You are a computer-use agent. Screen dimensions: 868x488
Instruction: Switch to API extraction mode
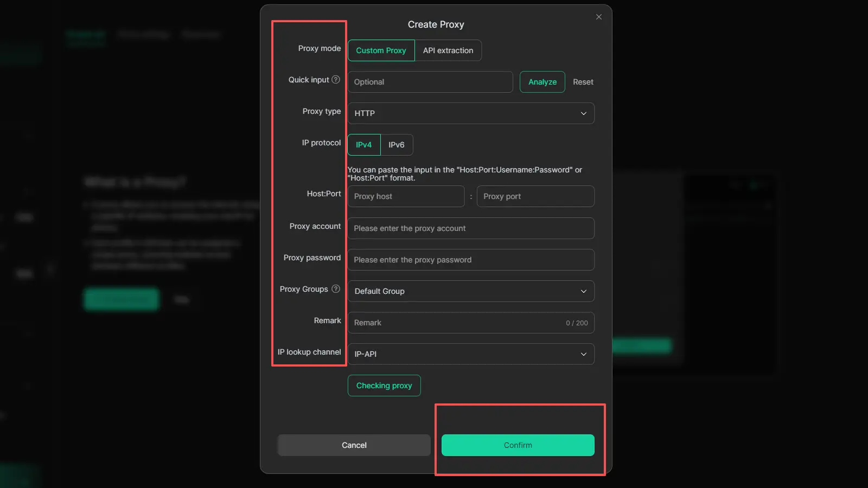click(x=448, y=50)
